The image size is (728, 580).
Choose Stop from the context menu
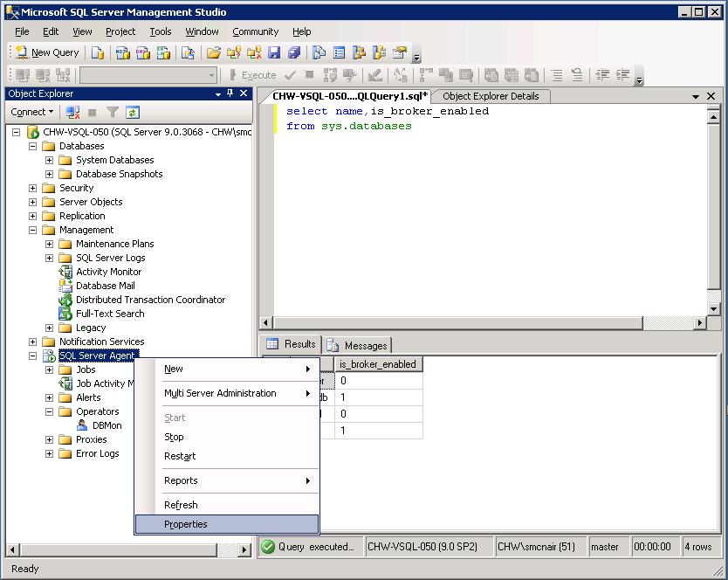227,437
